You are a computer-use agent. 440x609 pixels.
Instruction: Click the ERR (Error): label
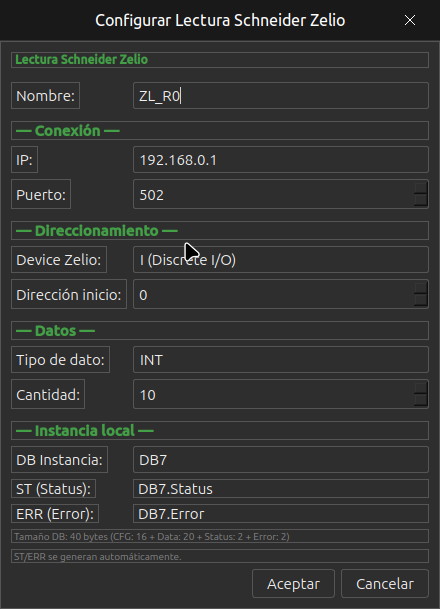tap(55, 513)
